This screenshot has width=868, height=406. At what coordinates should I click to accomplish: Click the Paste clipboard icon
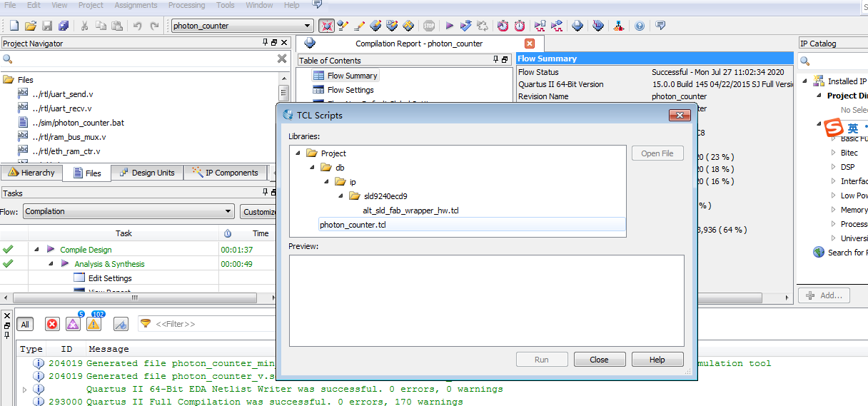[117, 26]
